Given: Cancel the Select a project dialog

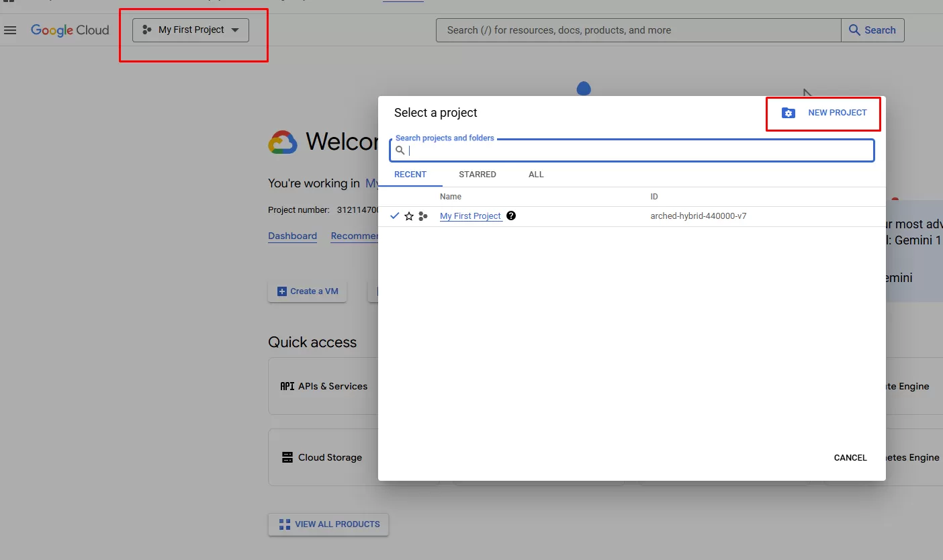Looking at the screenshot, I should [x=850, y=457].
